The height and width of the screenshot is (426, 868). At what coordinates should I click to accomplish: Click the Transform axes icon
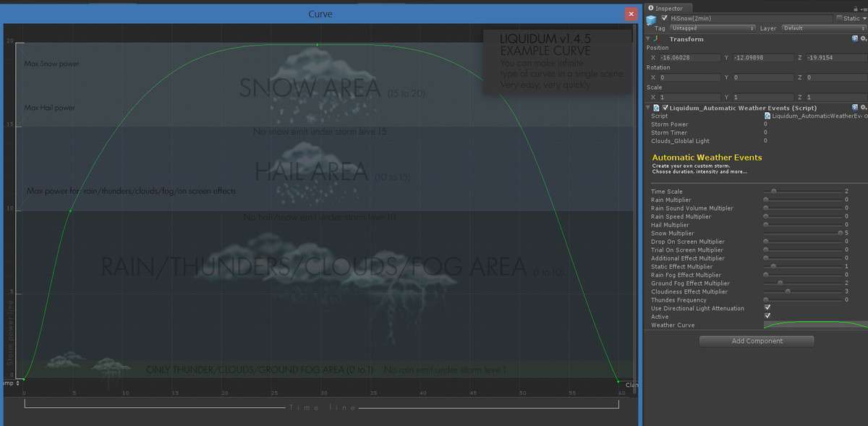click(657, 39)
